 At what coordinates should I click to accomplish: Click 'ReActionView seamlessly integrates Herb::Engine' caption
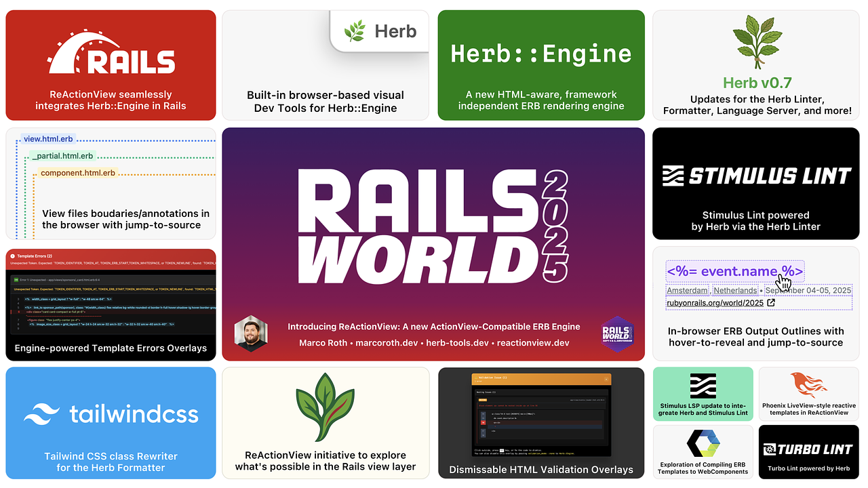click(111, 100)
